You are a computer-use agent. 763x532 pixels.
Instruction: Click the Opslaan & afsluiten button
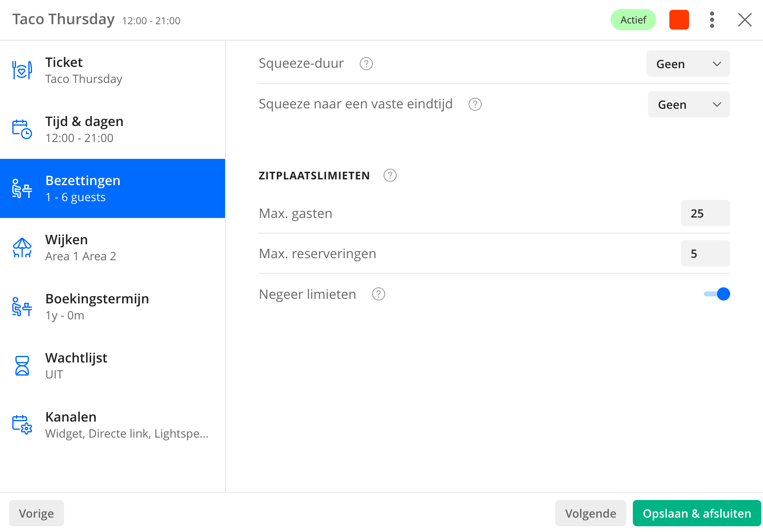pos(696,513)
